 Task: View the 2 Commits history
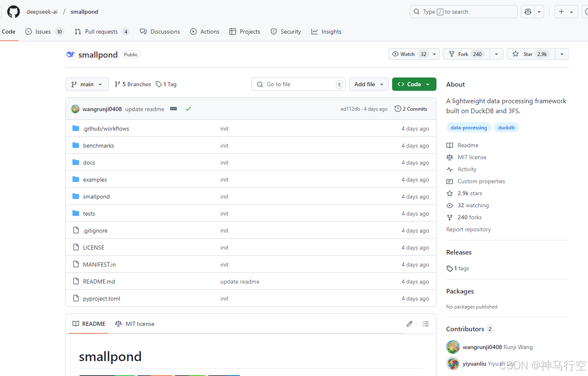411,109
